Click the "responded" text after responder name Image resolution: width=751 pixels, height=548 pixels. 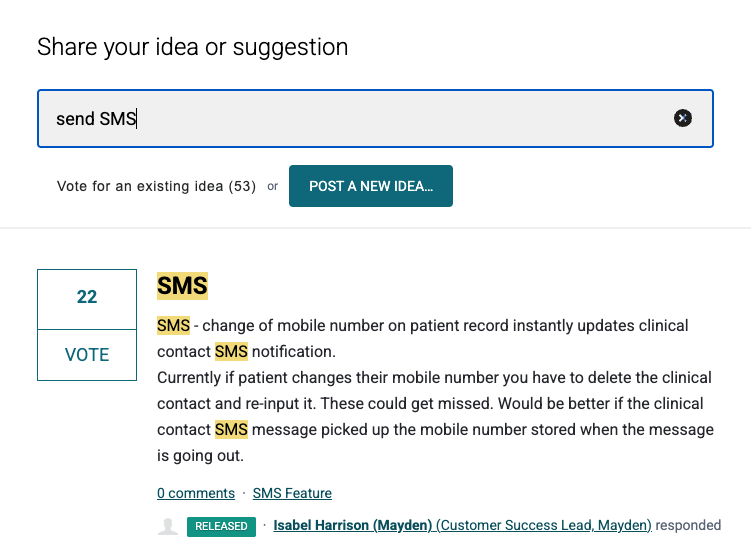coord(688,525)
